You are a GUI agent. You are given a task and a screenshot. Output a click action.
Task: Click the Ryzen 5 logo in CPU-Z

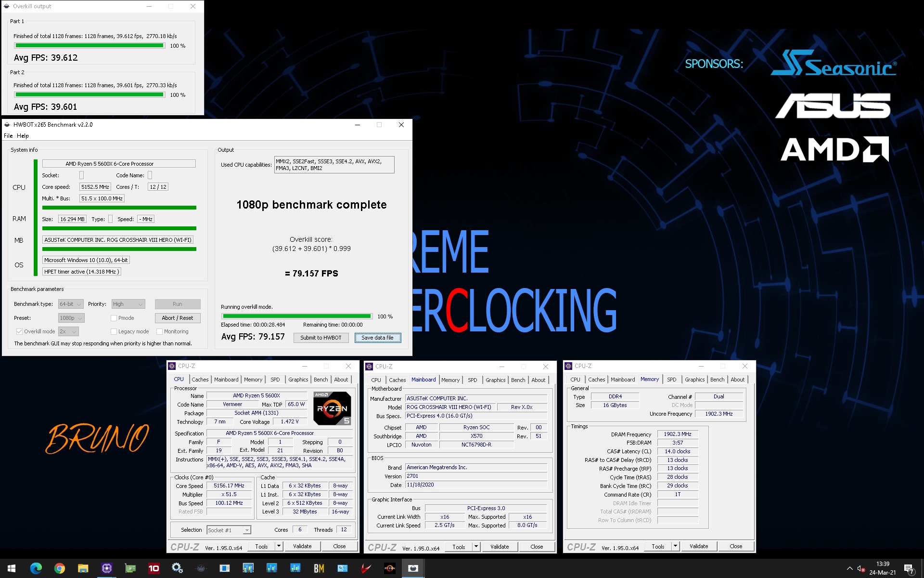pyautogui.click(x=332, y=408)
